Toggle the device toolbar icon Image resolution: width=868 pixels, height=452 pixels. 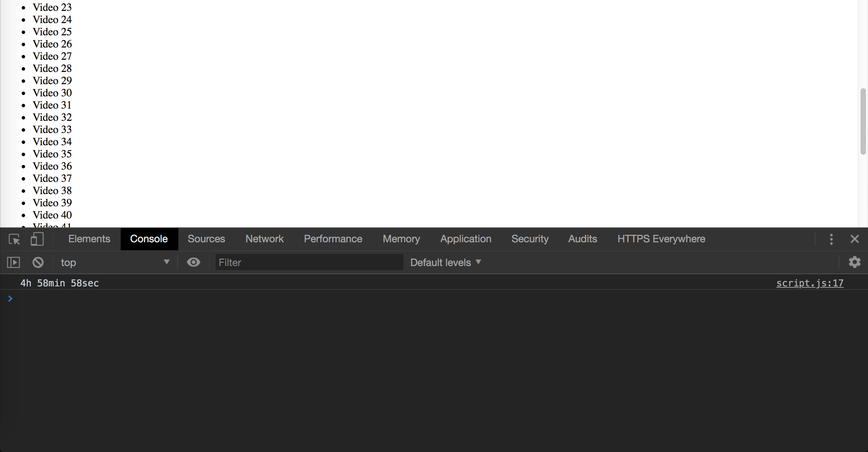tap(37, 239)
